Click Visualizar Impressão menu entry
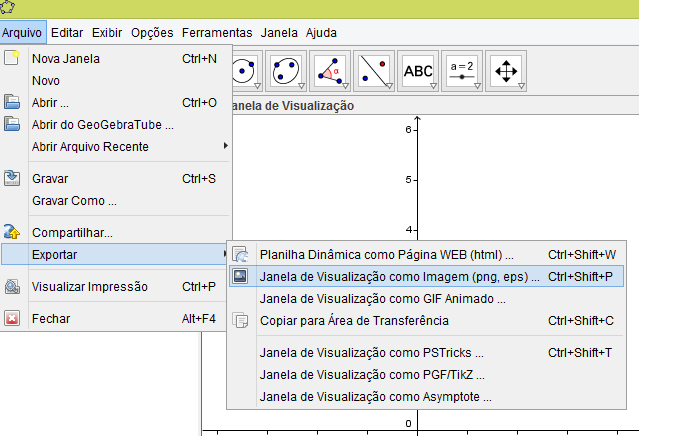The height and width of the screenshot is (436, 700). tap(89, 286)
